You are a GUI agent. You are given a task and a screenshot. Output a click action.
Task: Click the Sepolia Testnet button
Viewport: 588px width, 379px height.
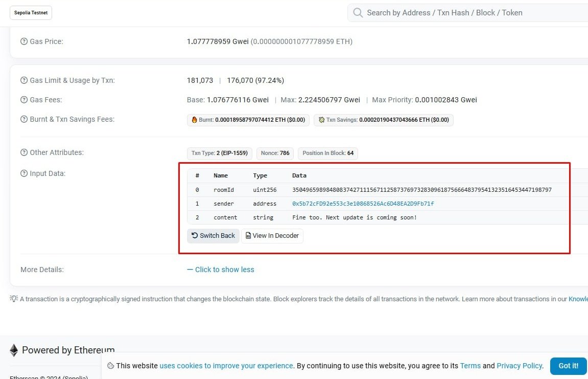tap(31, 13)
